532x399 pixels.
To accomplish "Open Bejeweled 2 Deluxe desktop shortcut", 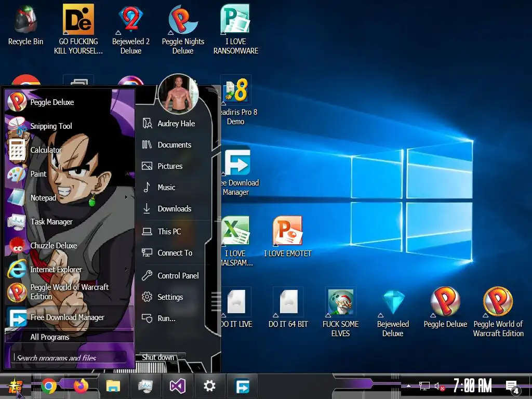I will click(x=131, y=29).
